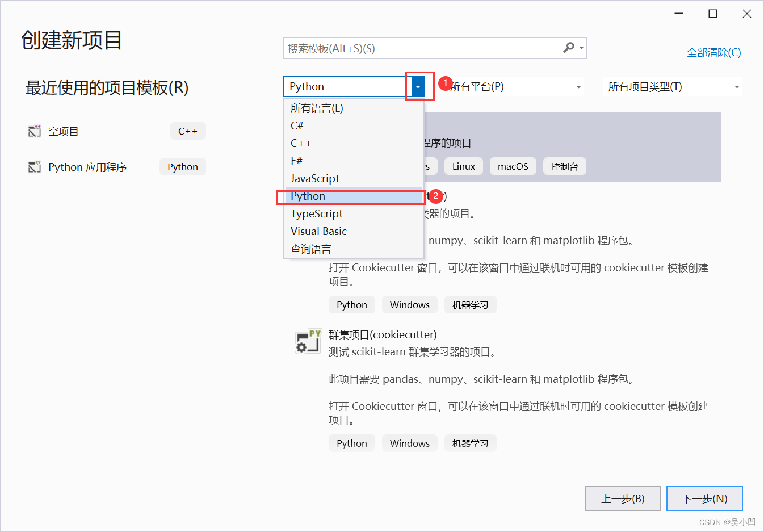
Task: Select the empty project template icon
Action: point(35,131)
